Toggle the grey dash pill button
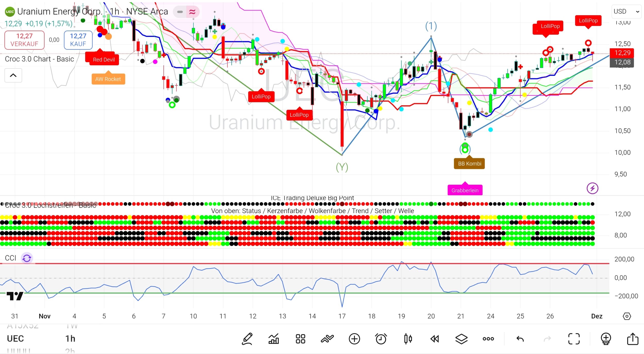 (x=180, y=12)
